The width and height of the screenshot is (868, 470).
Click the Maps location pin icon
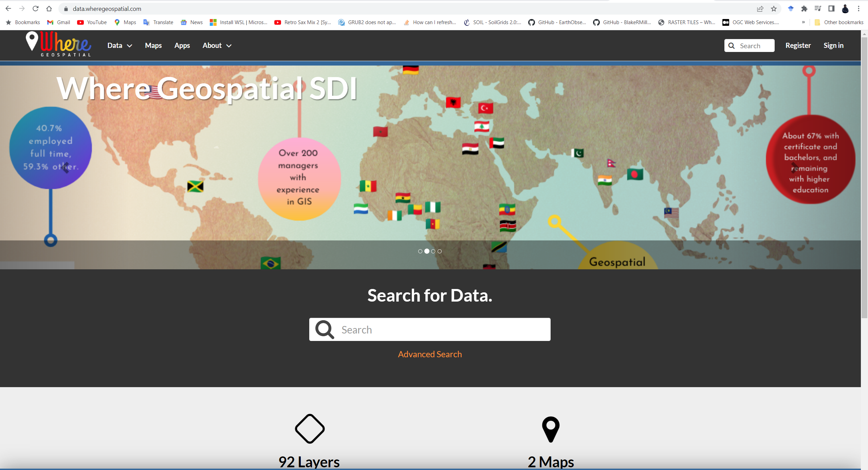pyautogui.click(x=551, y=429)
